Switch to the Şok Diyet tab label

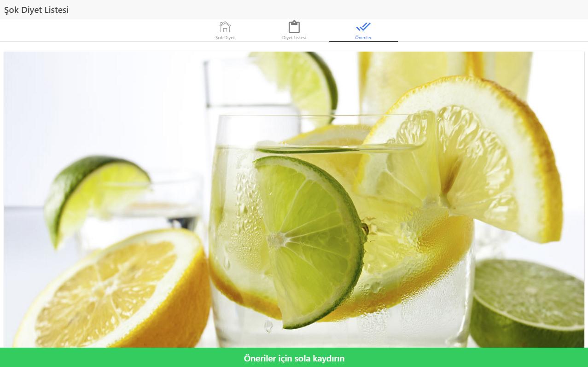225,38
